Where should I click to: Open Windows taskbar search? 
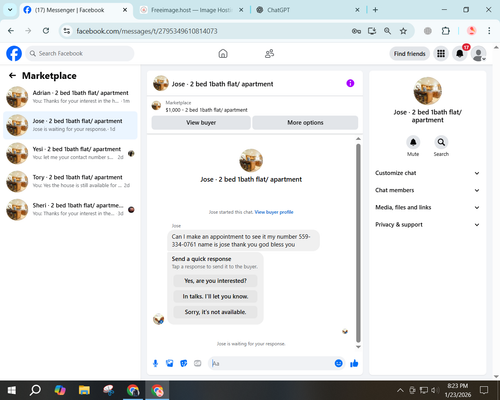(x=35, y=390)
